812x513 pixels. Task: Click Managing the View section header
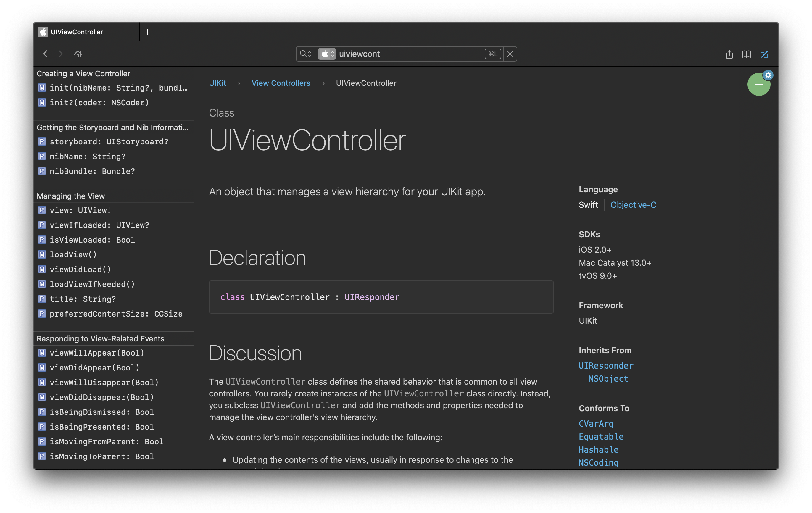tap(113, 196)
